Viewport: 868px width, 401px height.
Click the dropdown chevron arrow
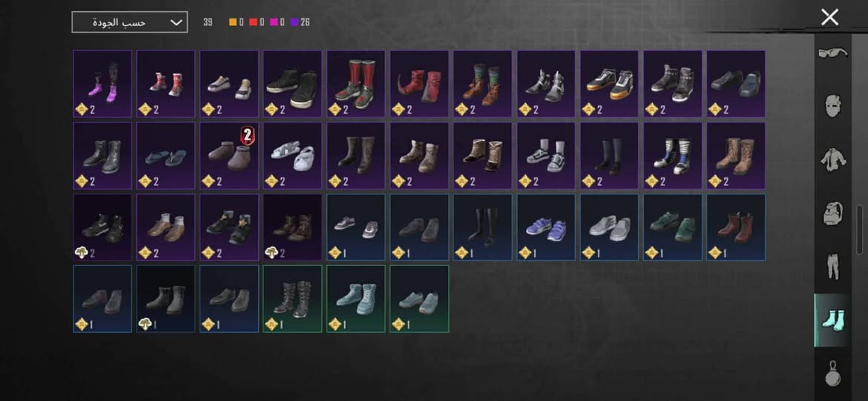pyautogui.click(x=176, y=22)
